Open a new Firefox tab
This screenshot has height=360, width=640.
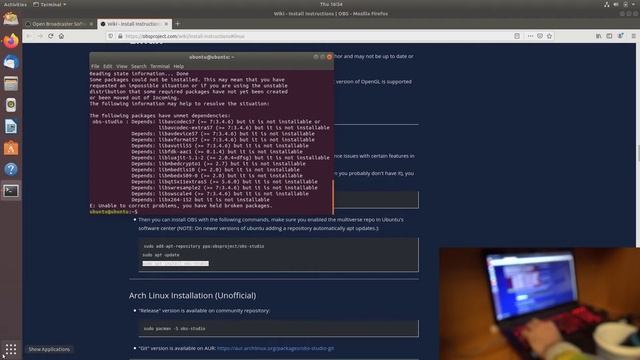178,24
